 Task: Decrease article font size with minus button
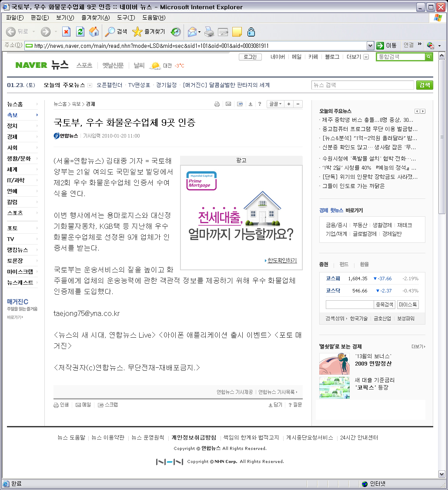298,104
